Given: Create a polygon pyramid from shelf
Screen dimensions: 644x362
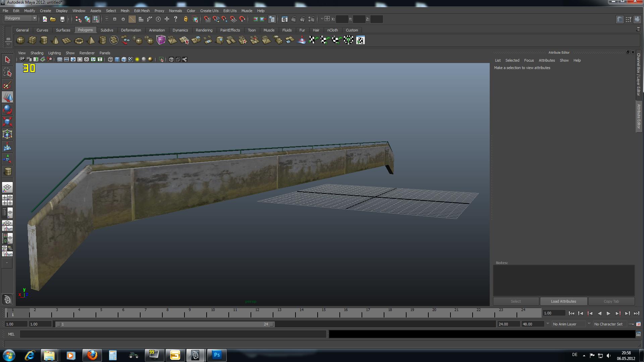Looking at the screenshot, I should click(91, 40).
